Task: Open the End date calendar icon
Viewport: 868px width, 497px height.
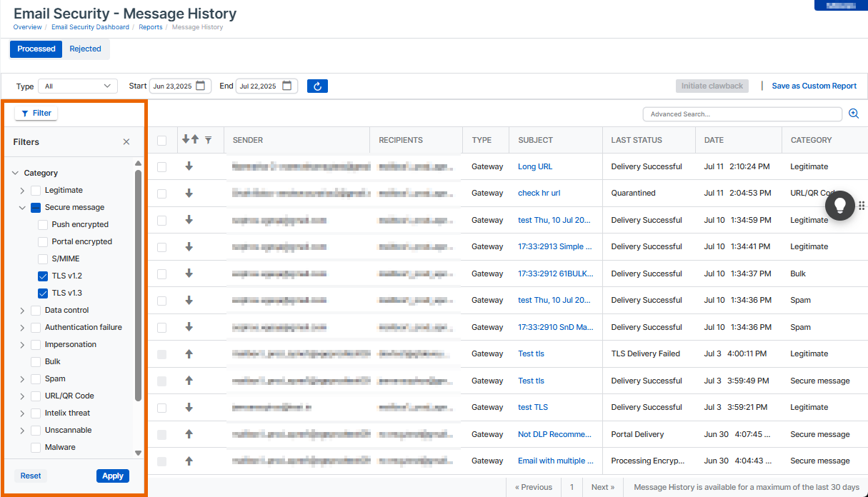Action: click(287, 86)
